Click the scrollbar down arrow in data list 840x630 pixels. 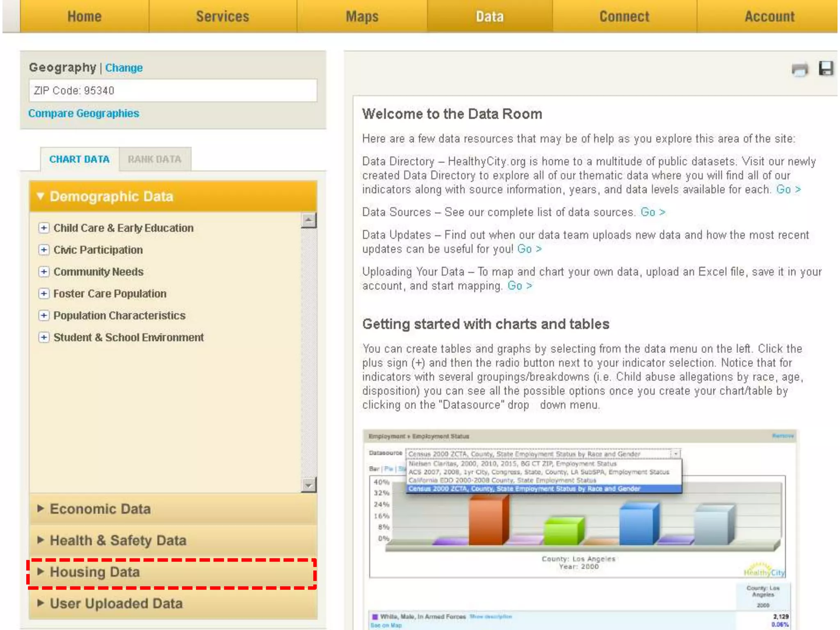click(x=308, y=485)
